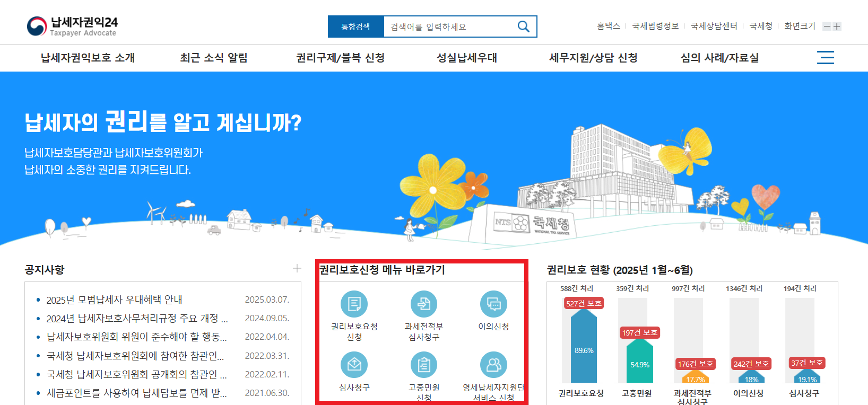Open the 납세자권익보호 소개 menu

[x=88, y=58]
